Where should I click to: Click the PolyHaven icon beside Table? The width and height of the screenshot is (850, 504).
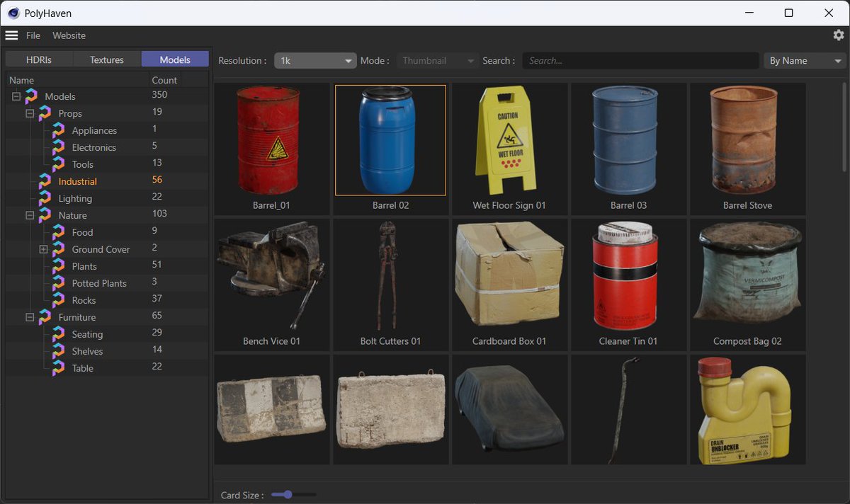click(58, 368)
